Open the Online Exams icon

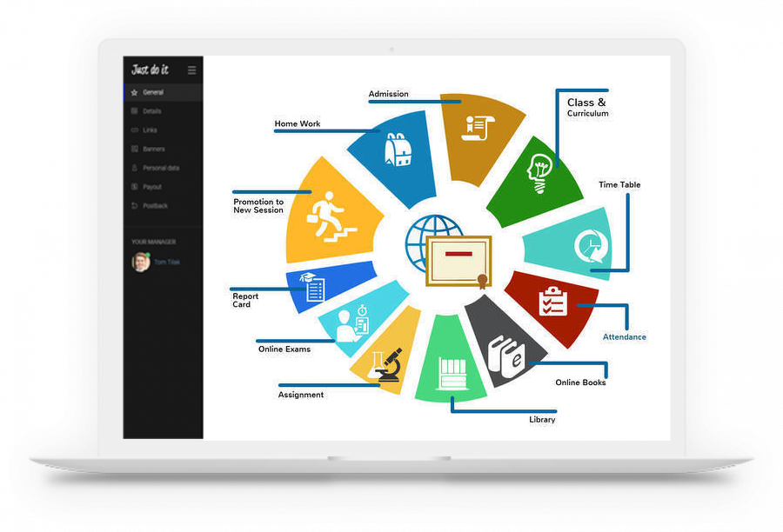(x=354, y=323)
